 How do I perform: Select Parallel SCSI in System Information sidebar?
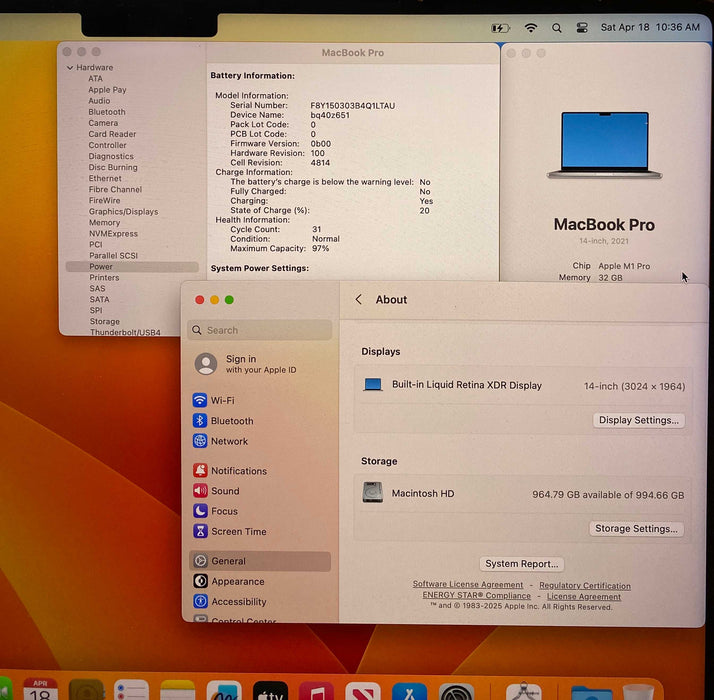click(113, 255)
